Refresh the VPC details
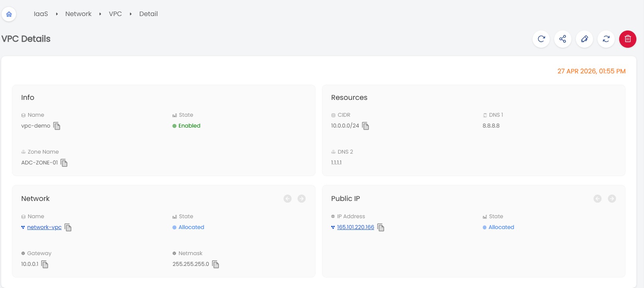The width and height of the screenshot is (644, 288). (541, 39)
